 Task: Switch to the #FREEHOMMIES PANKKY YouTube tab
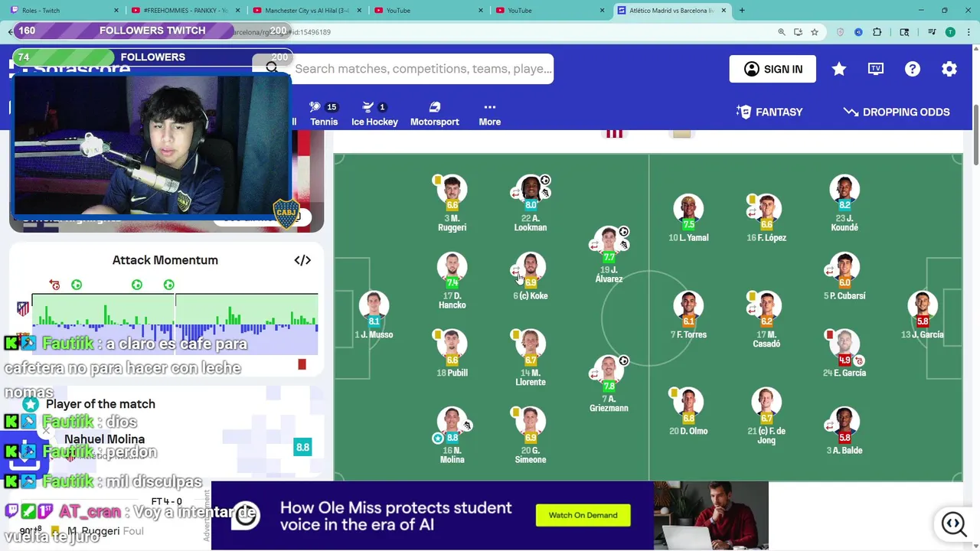tap(186, 10)
